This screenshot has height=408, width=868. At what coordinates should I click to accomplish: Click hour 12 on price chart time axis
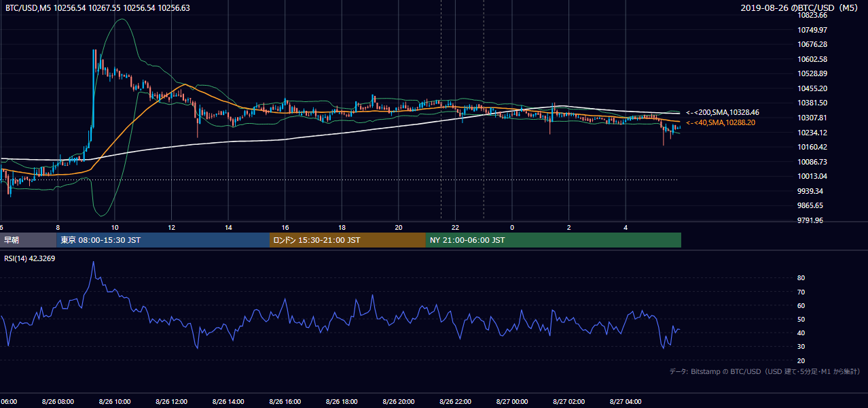(171, 228)
